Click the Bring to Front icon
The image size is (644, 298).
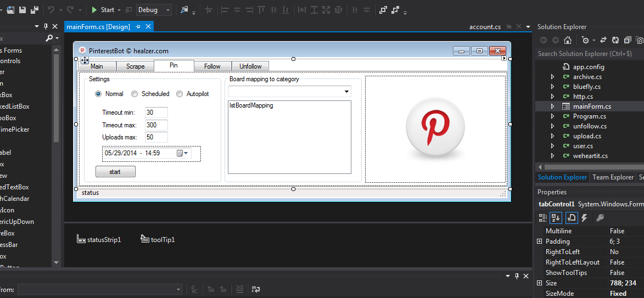tap(383, 9)
